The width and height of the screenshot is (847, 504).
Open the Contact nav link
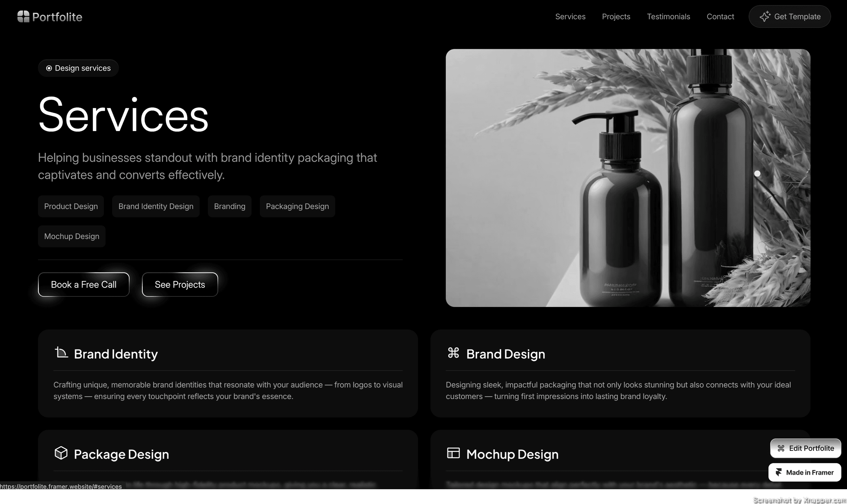pyautogui.click(x=720, y=17)
